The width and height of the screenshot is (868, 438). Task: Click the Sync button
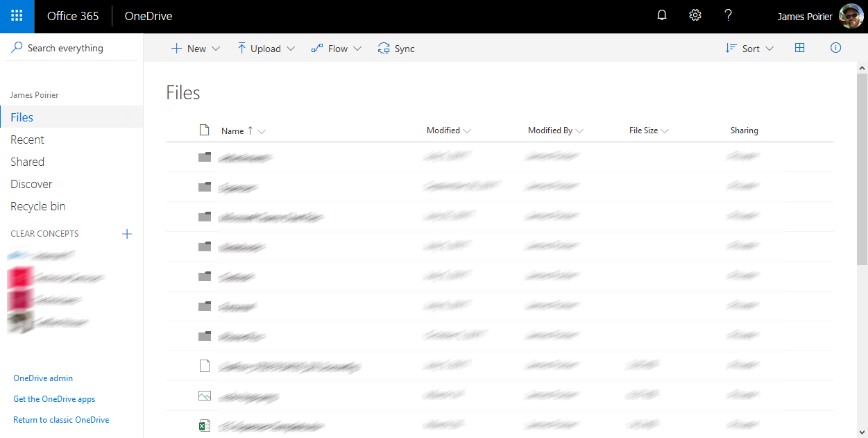tap(396, 49)
